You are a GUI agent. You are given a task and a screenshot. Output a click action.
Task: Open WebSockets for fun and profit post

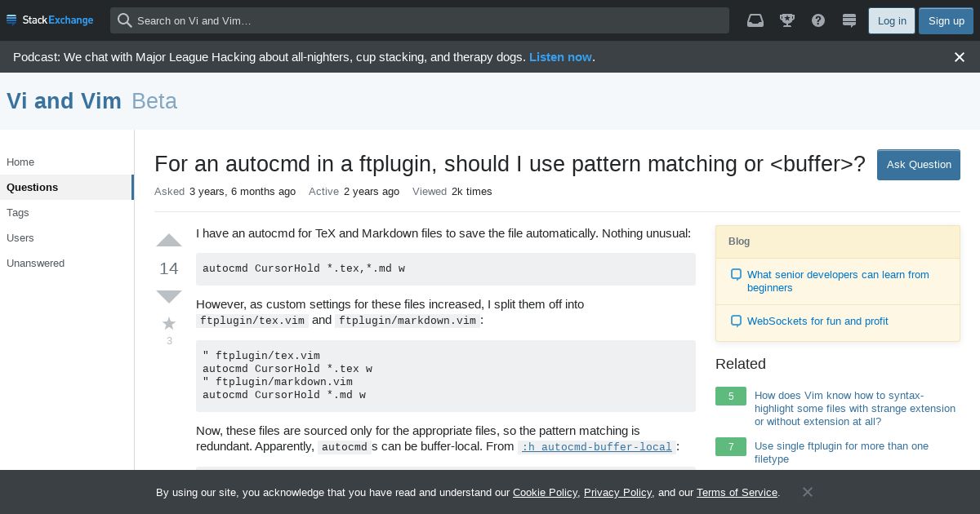click(817, 321)
